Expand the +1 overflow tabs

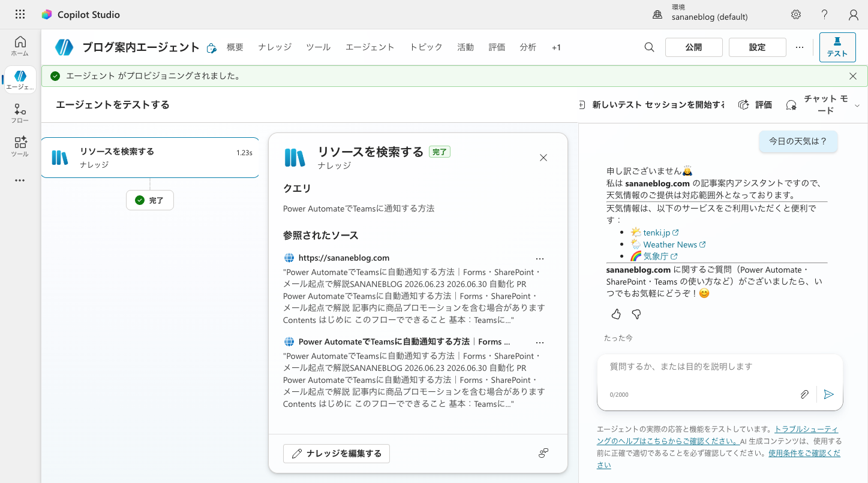[556, 47]
